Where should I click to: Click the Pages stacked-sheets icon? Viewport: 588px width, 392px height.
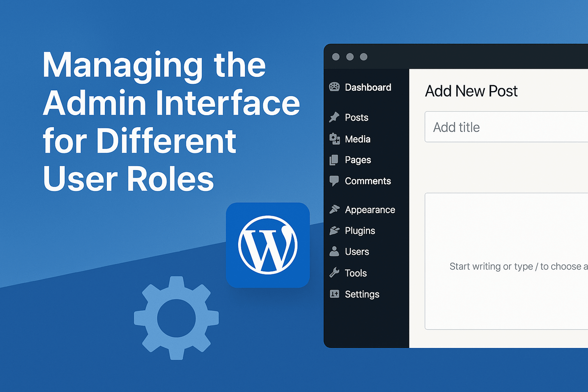(x=335, y=160)
